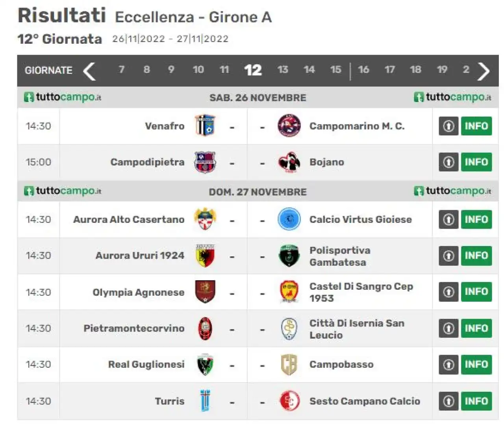Open INFO for Pietramontecorvino match

476,328
